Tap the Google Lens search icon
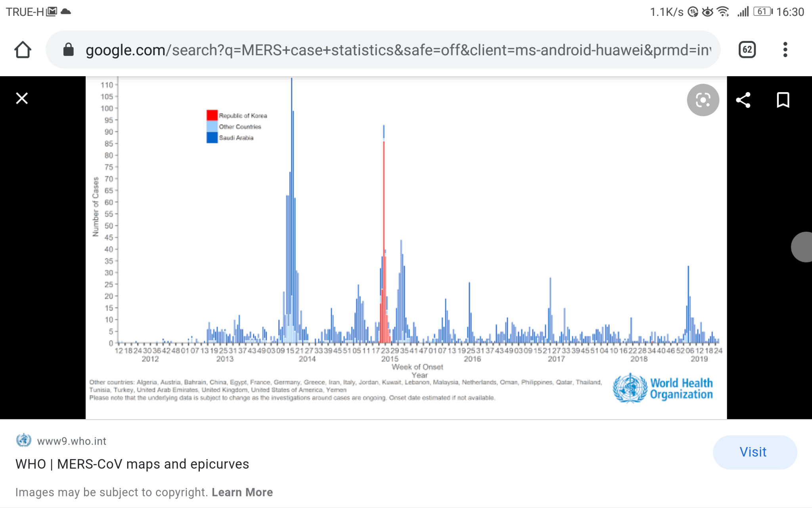The image size is (812, 508). [x=703, y=100]
